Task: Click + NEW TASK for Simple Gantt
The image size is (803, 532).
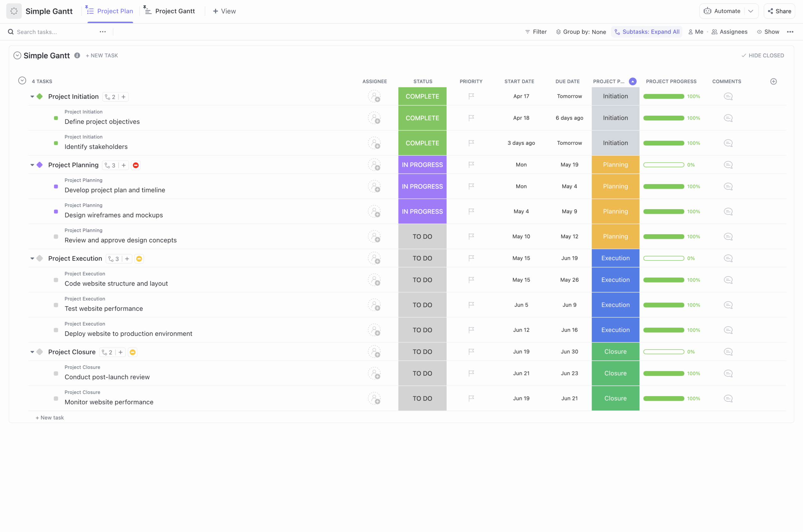Action: point(102,55)
